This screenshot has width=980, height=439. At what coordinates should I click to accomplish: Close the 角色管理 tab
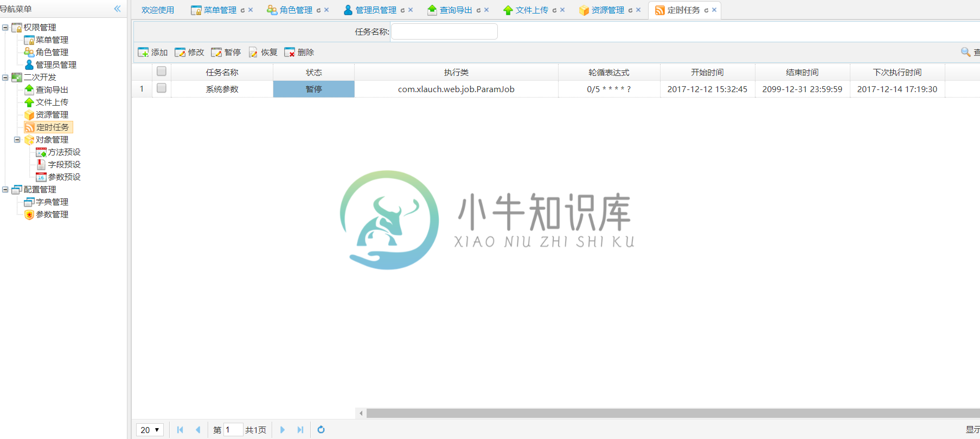coord(326,10)
